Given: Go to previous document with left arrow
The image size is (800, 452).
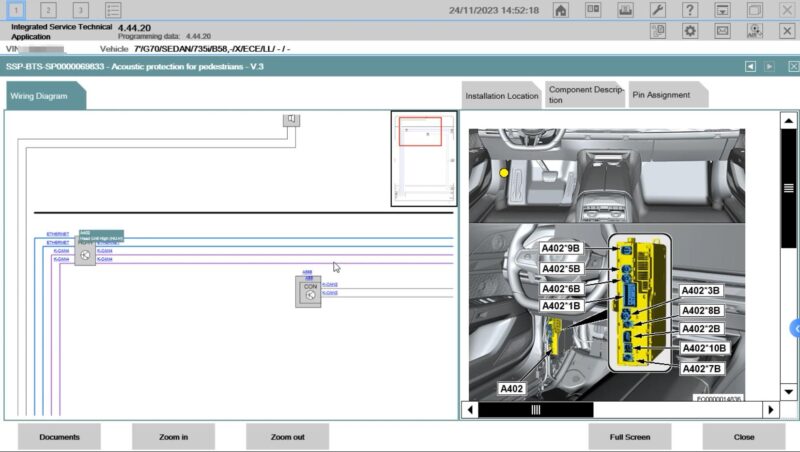Looking at the screenshot, I should point(750,66).
